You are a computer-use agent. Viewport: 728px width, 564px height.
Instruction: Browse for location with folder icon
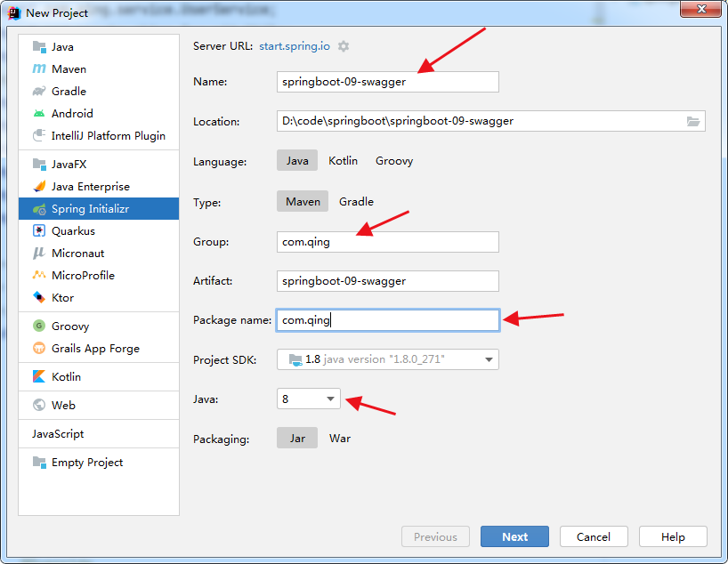click(693, 122)
